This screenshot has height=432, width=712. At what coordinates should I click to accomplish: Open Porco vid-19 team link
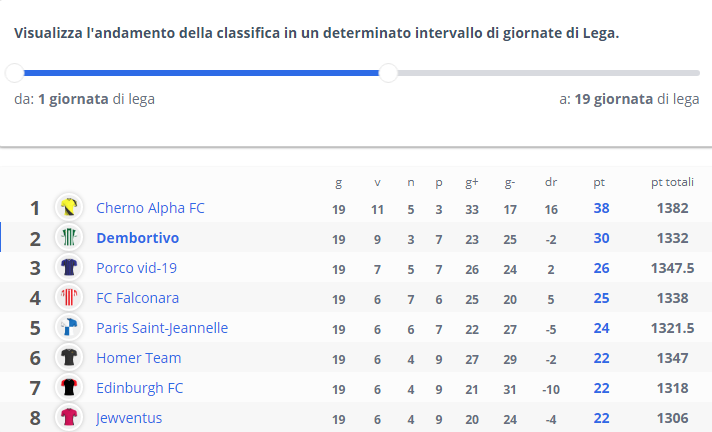[x=136, y=268]
